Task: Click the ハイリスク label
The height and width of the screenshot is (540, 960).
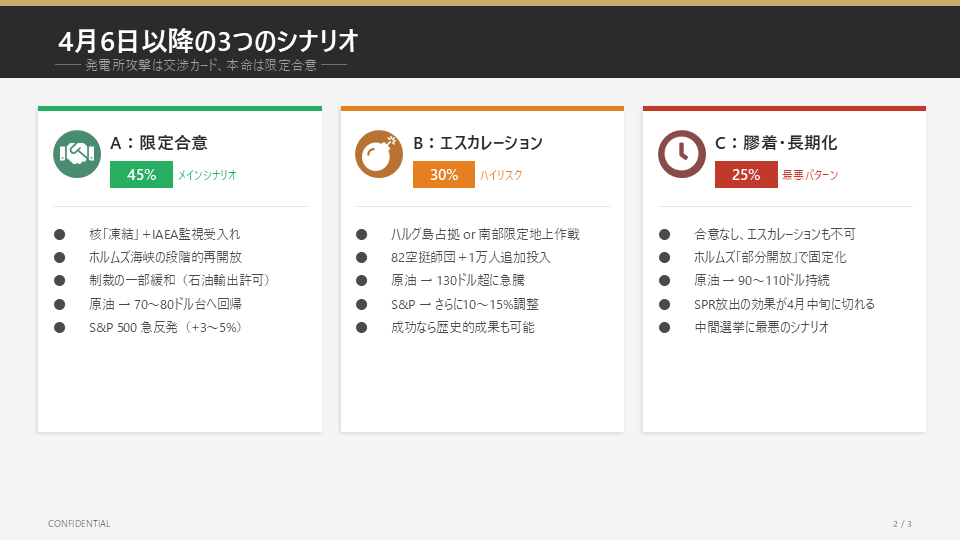Action: pos(501,175)
